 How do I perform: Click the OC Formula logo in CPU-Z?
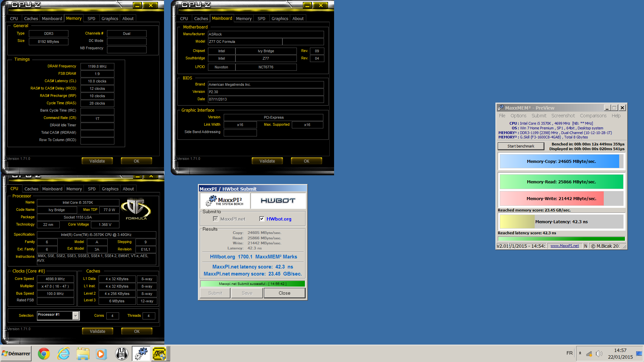tap(136, 208)
